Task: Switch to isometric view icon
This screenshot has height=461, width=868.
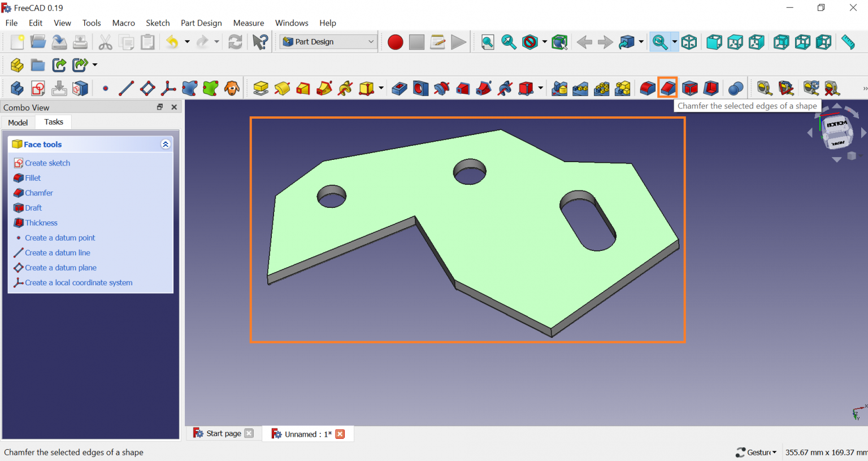Action: [689, 42]
